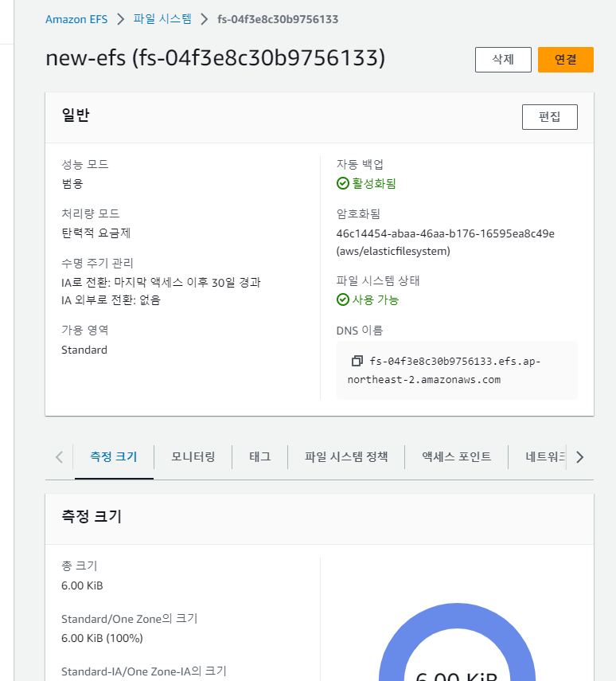Click the 일반 panel heading
616x681 pixels.
pos(76,115)
